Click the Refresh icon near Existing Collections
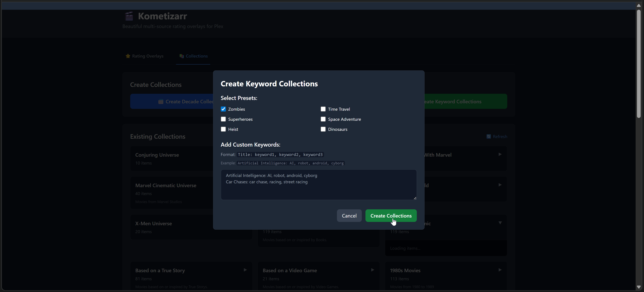Viewport: 644px width, 292px height. coord(488,136)
